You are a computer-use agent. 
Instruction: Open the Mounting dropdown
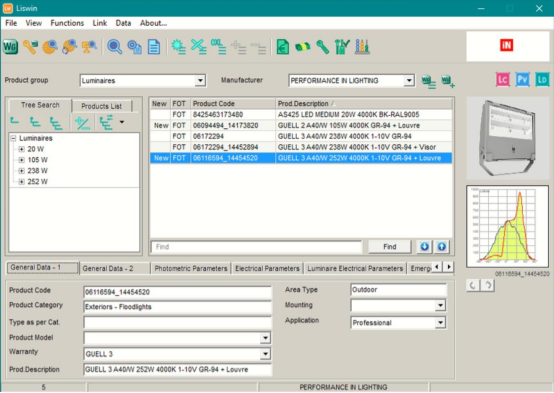[x=440, y=305]
